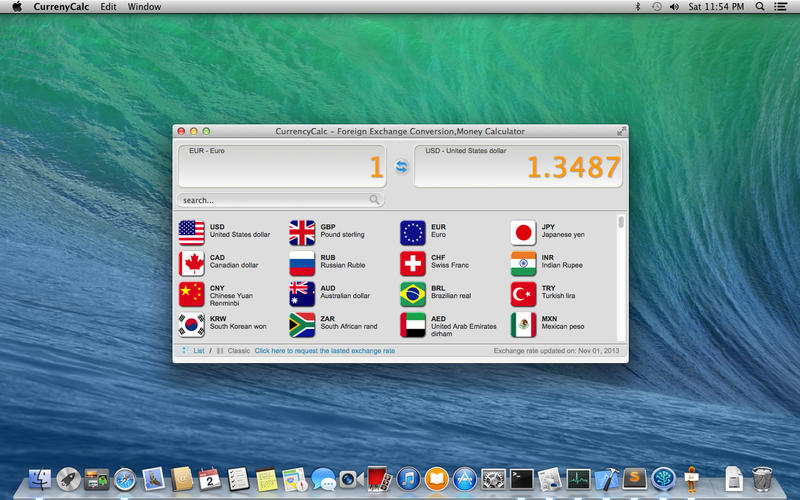Pick the TRY Turkish lira flag
Image resolution: width=800 pixels, height=500 pixels.
point(523,294)
